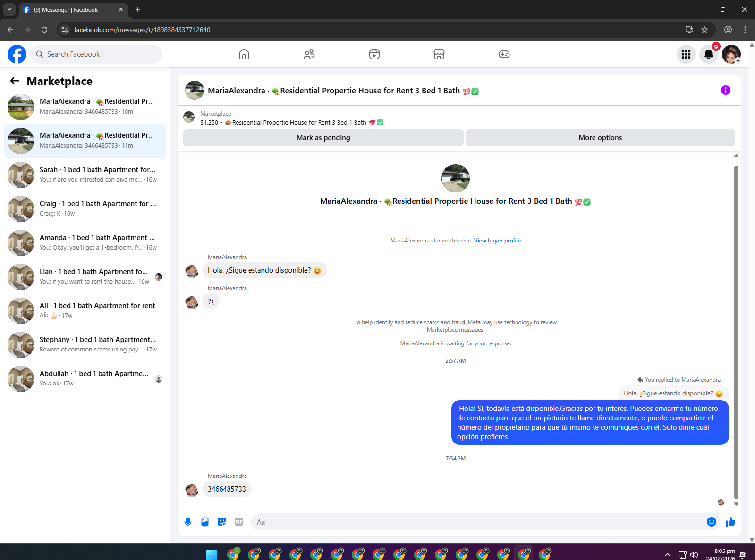The image size is (755, 560).
Task: Open Lian's apartment conversation
Action: pyautogui.click(x=85, y=277)
